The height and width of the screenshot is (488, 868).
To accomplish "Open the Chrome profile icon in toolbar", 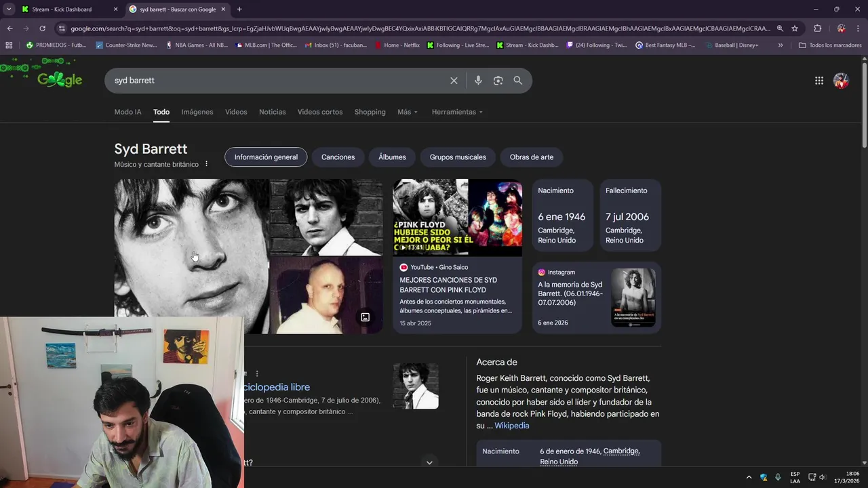I will click(841, 28).
